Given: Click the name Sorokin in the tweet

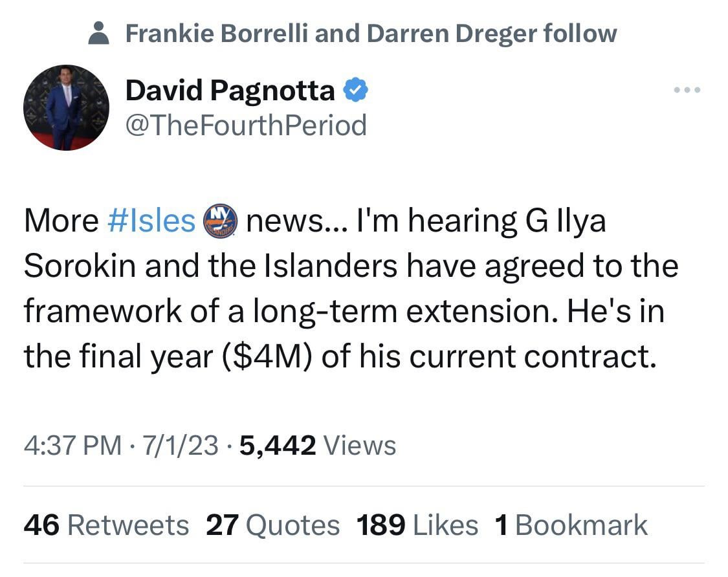Looking at the screenshot, I should (79, 267).
